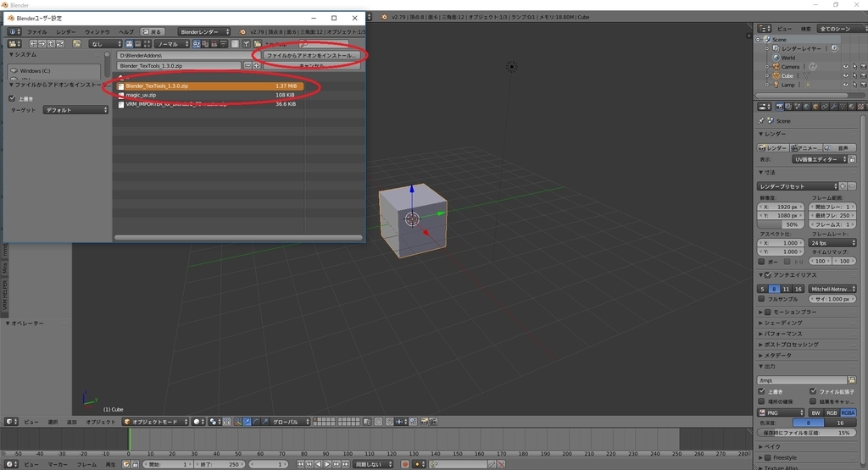Toggle the Freestyle checkbox
868x470 pixels.
pos(768,457)
